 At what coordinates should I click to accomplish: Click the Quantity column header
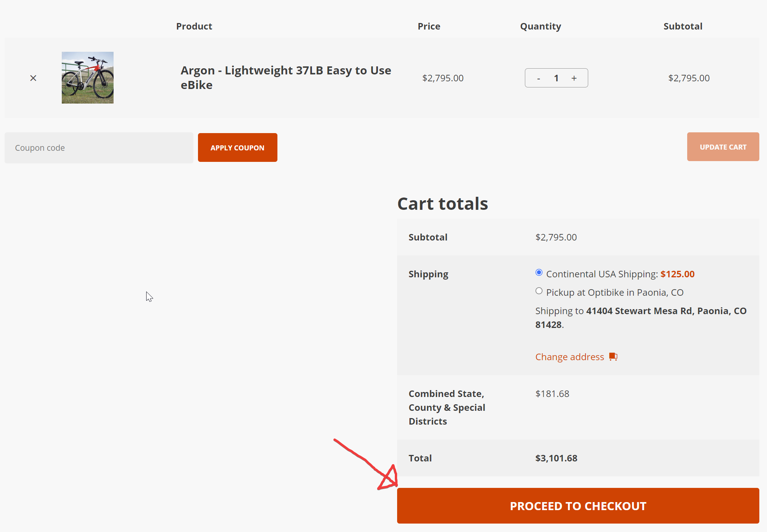(540, 26)
